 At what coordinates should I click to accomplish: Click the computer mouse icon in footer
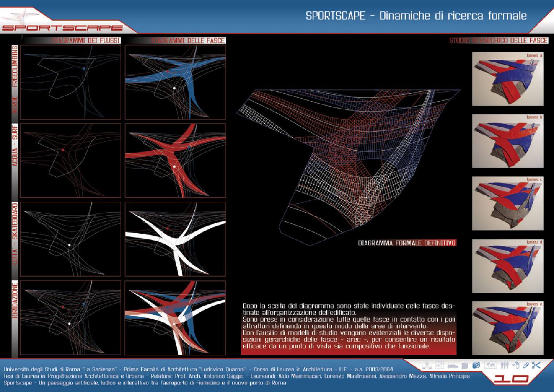[516, 365]
